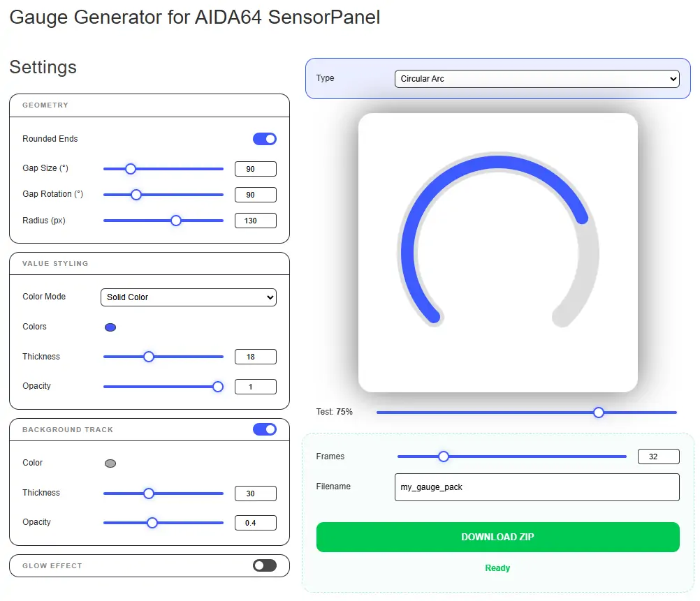Toggle the Rounded Ends switch
Viewport: 700px width, 601px height.
264,139
